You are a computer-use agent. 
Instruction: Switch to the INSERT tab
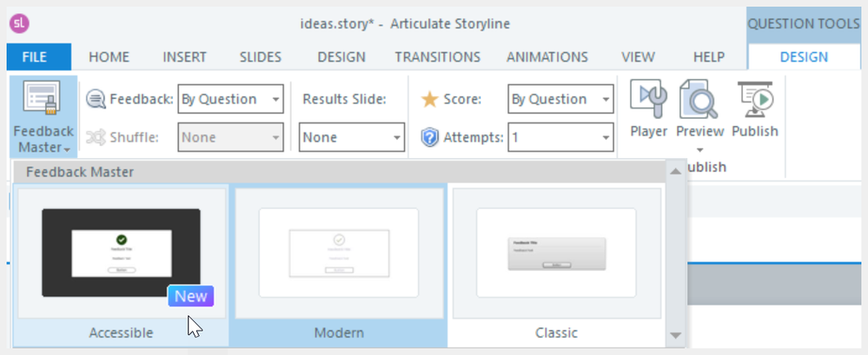(184, 57)
